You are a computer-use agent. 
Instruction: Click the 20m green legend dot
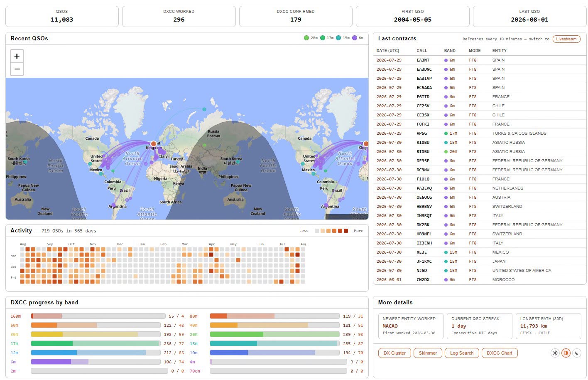[x=306, y=38]
